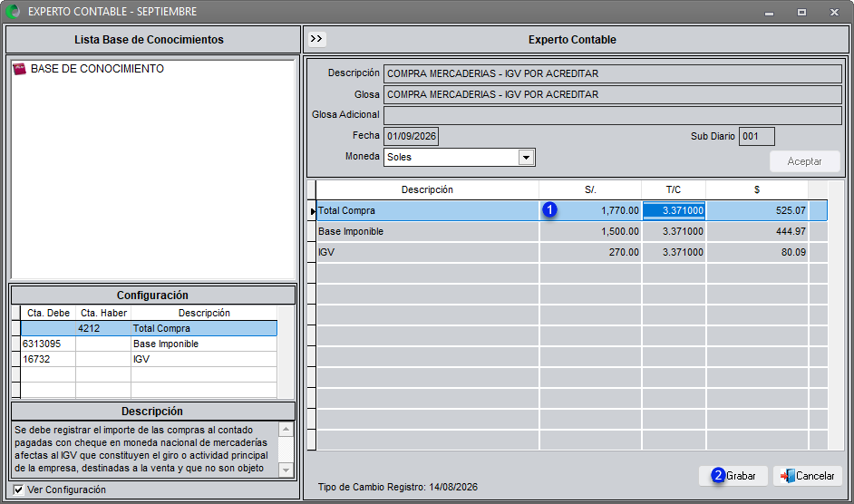Screen dimensions: 854x504
Task: Click the Grabar button
Action: (x=733, y=476)
